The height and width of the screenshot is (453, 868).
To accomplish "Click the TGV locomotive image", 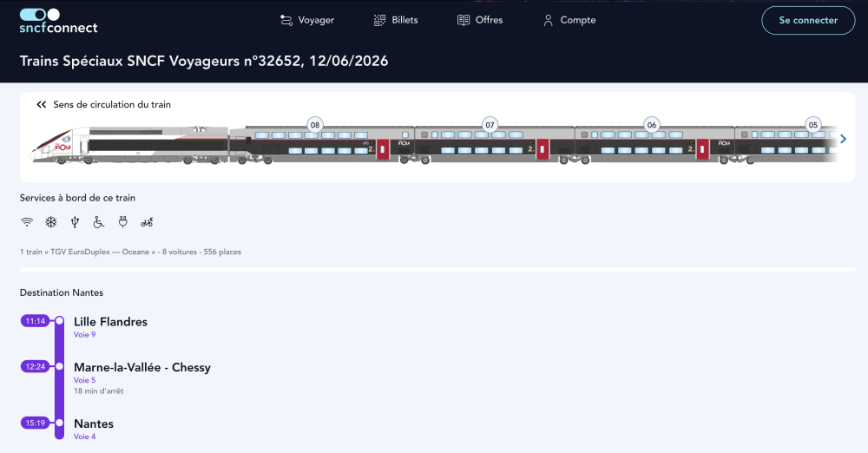I will 130,145.
